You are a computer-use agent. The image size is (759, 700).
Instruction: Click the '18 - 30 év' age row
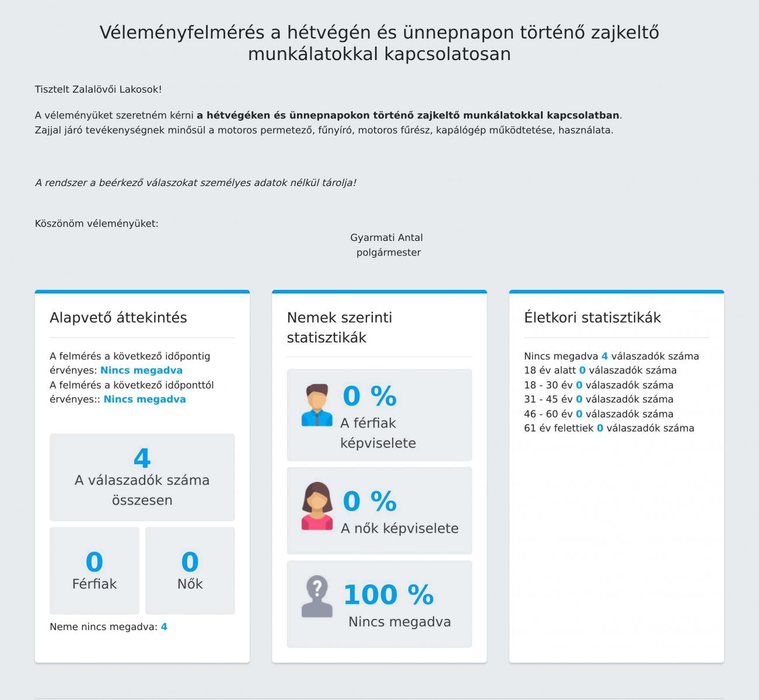(x=598, y=385)
